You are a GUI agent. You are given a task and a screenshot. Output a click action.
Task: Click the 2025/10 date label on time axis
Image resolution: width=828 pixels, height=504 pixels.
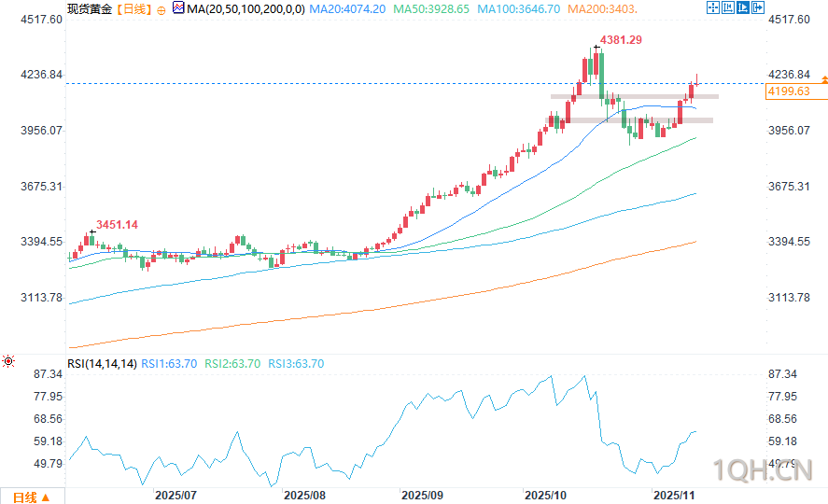(545, 496)
